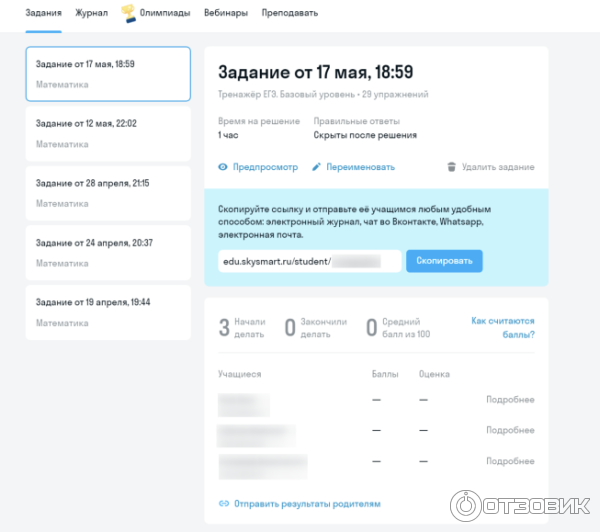Viewport: 600px width, 532px height.
Task: Open the Как считаются баллы? link
Action: (x=502, y=328)
